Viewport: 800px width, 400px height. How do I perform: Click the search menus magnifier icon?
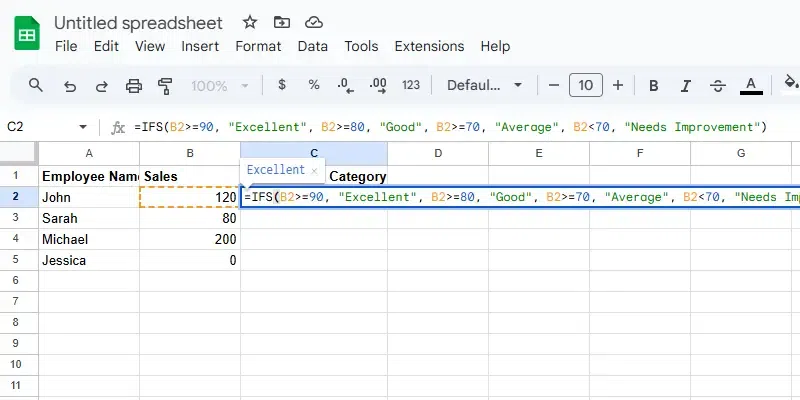click(36, 86)
